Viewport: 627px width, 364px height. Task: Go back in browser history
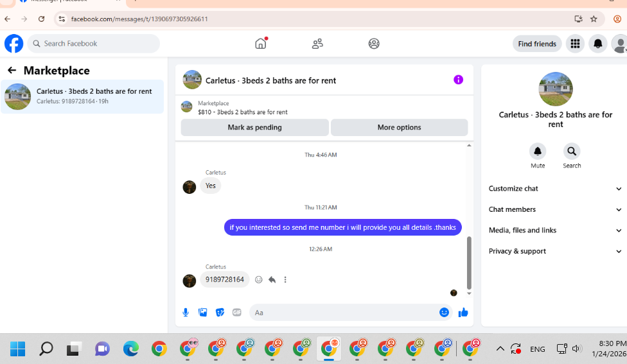(8, 19)
